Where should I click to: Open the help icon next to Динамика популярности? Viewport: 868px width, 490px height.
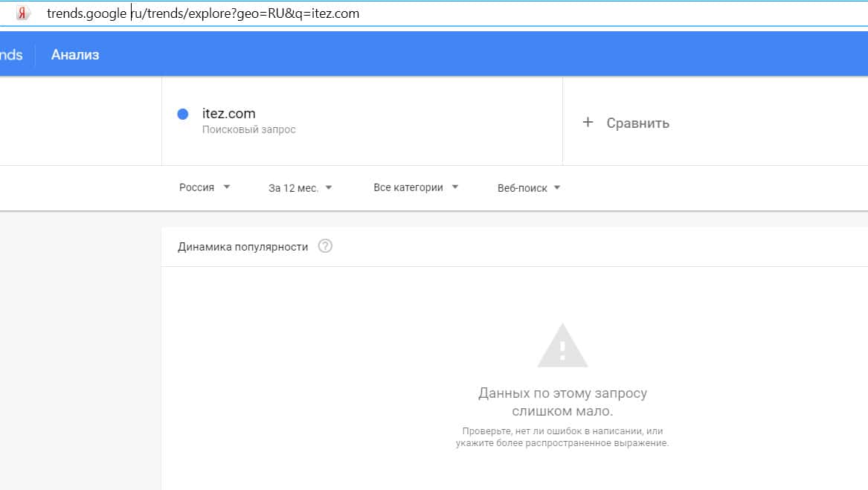(325, 246)
